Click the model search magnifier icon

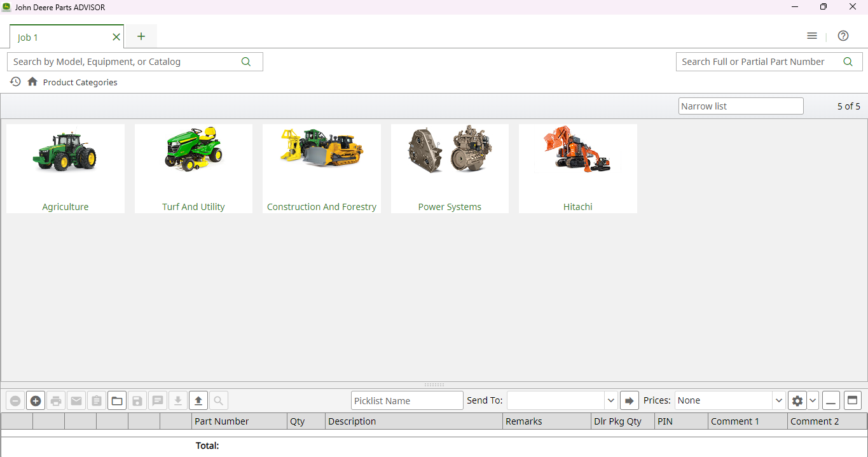tap(246, 62)
